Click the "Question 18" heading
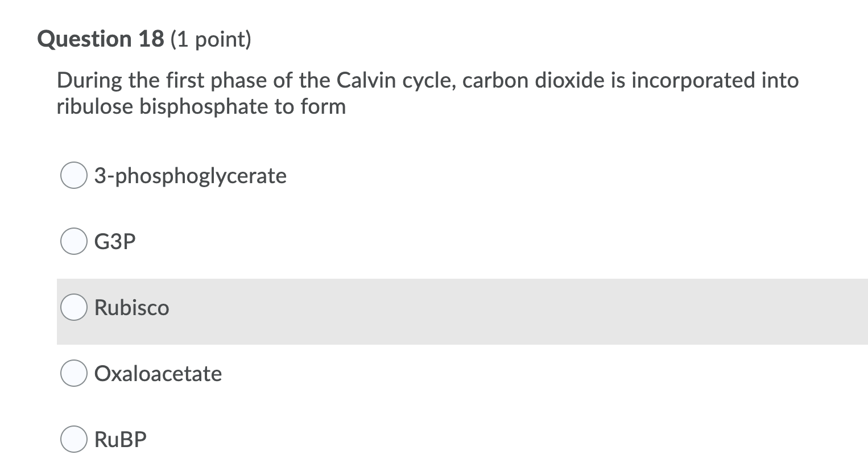The image size is (868, 463). (101, 39)
